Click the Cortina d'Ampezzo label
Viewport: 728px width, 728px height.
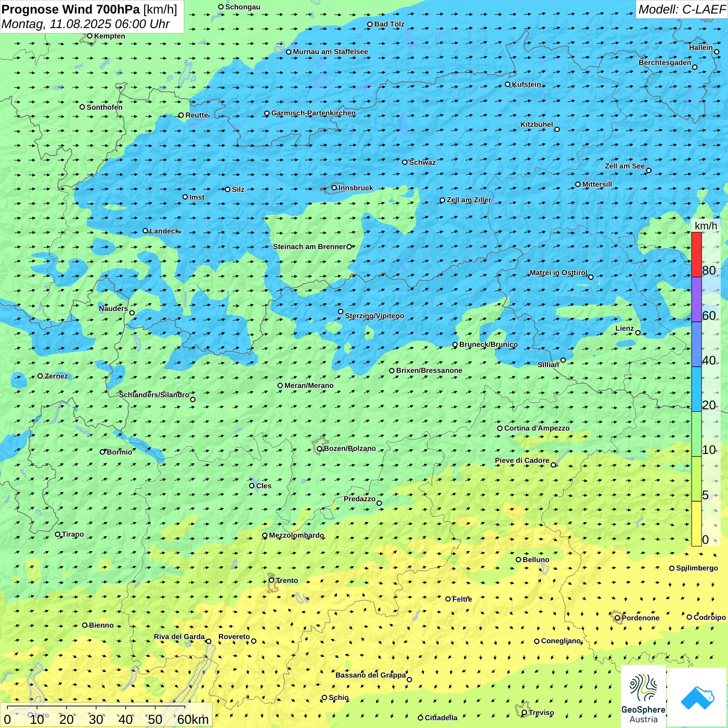pos(537,428)
